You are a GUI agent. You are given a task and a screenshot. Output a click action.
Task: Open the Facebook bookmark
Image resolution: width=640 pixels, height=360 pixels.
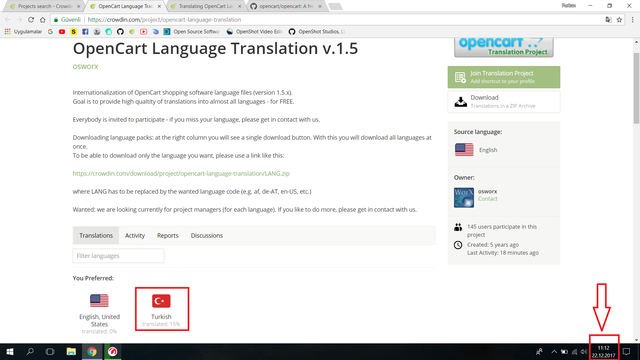(x=85, y=31)
